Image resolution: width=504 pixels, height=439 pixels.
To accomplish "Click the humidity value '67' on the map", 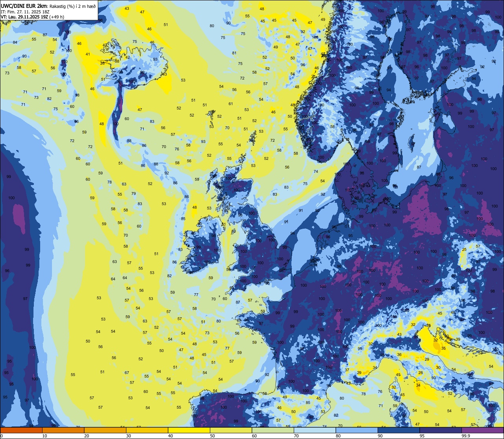I will pos(127,372).
